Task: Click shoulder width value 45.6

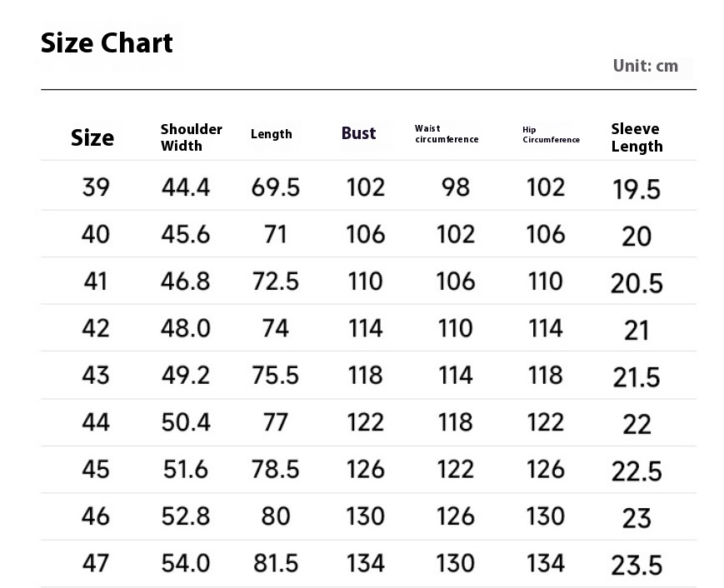Action: point(186,235)
